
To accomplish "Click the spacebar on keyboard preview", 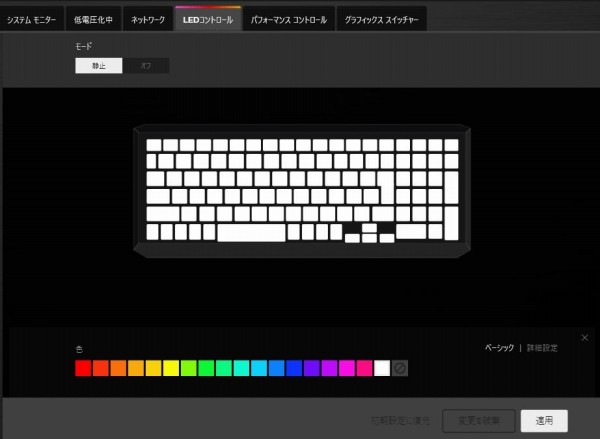I will (x=251, y=233).
